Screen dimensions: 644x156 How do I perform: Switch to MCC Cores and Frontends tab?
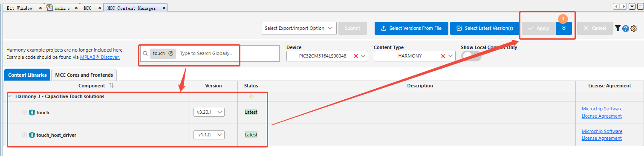pos(84,75)
